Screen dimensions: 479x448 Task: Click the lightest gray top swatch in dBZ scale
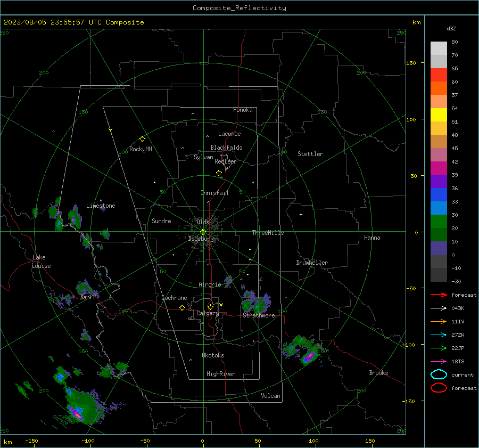click(439, 48)
